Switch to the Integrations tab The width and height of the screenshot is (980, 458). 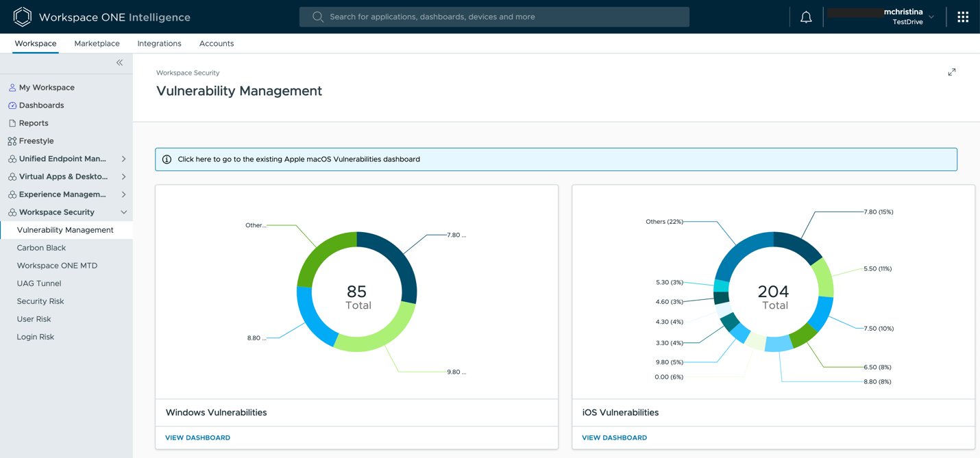pyautogui.click(x=159, y=44)
